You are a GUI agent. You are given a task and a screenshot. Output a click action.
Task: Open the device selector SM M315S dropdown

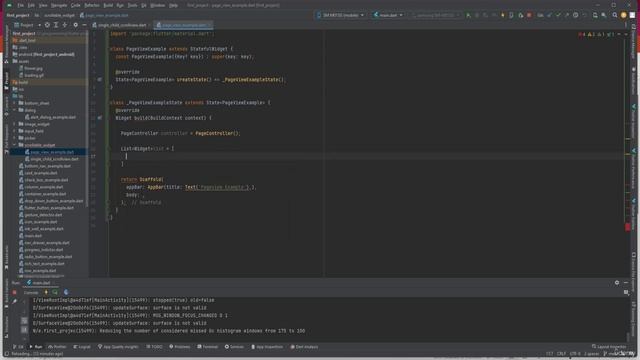click(x=340, y=15)
